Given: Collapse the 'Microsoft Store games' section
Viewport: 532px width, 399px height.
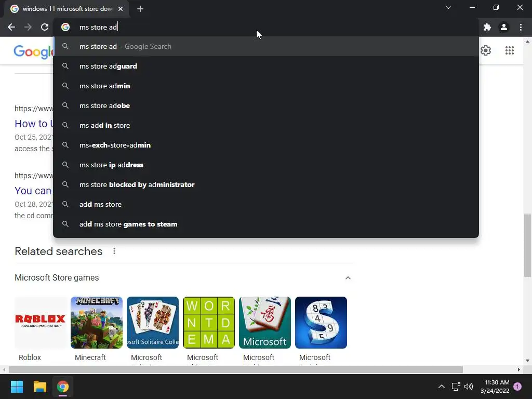Looking at the screenshot, I should coord(348,278).
